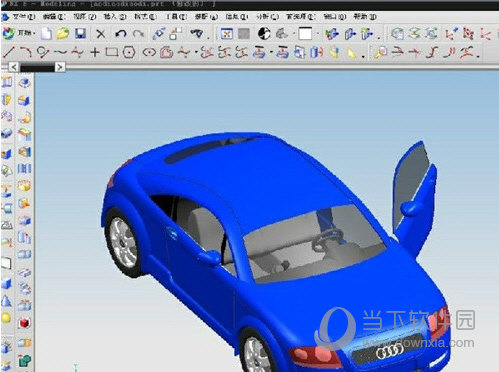Open the Window (窗口) menu
499x372 pixels.
[x=335, y=16]
